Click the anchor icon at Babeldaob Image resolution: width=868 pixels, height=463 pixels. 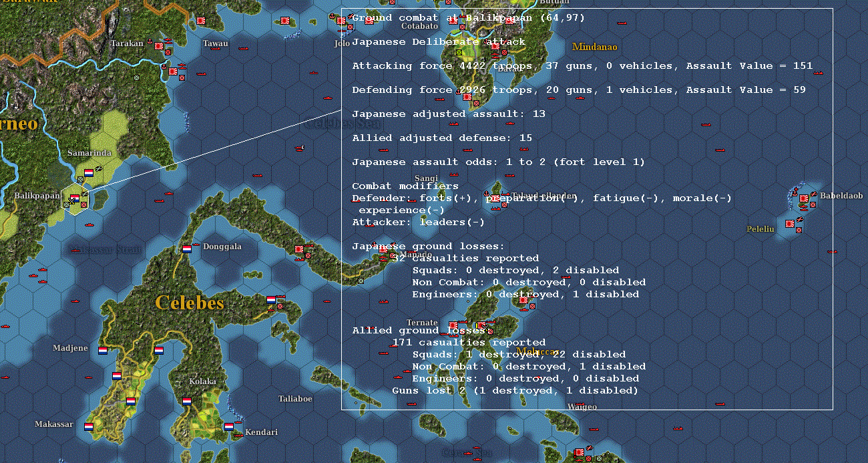[795, 193]
